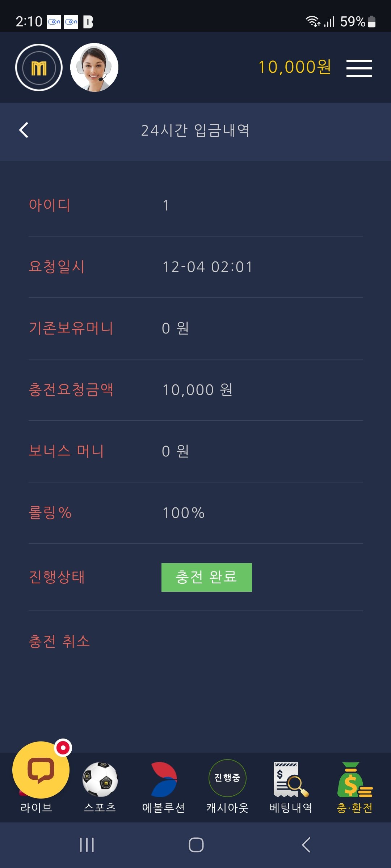
Task: Tap the 라이브 tab label
Action: [36, 808]
